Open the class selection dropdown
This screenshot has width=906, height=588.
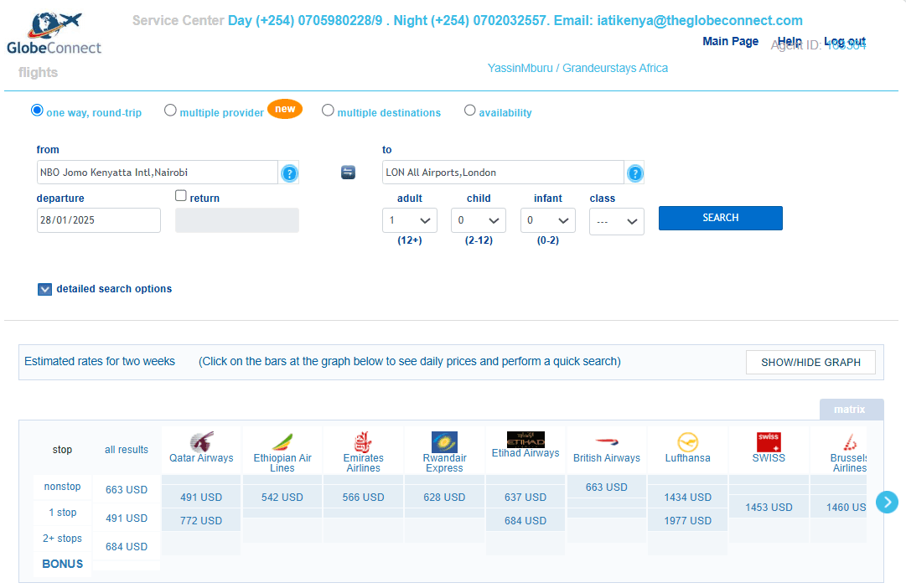click(617, 221)
